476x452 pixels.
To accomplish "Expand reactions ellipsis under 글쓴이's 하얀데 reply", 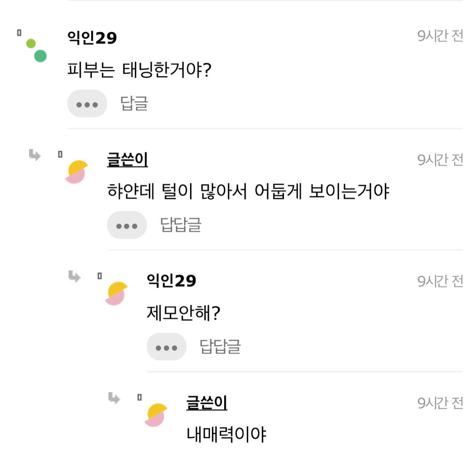I will click(126, 225).
